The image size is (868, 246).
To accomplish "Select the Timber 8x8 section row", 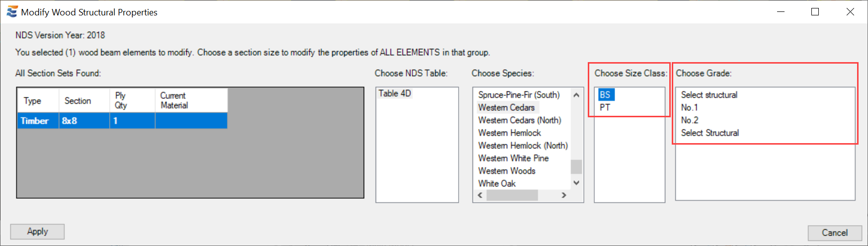I will point(122,121).
